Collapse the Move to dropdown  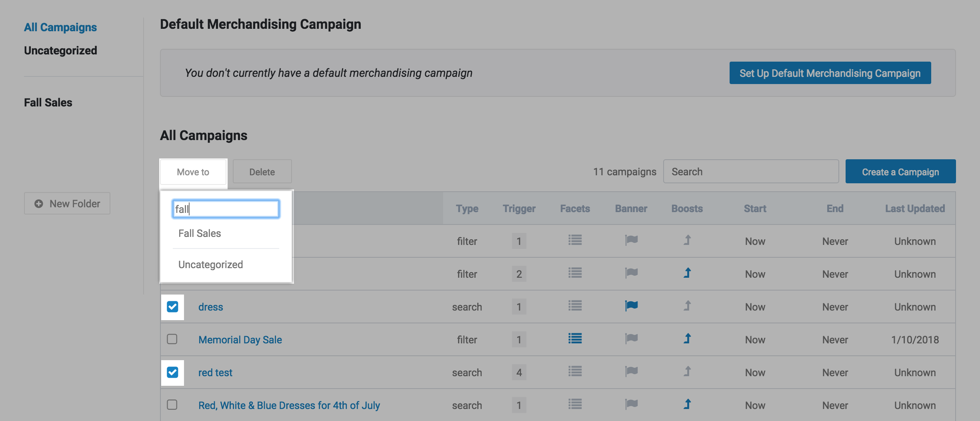coord(193,172)
